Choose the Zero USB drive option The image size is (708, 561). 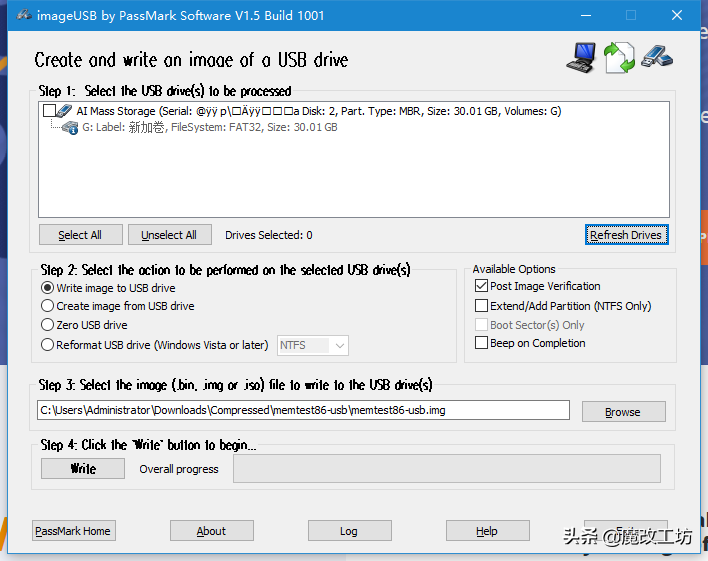pos(47,325)
